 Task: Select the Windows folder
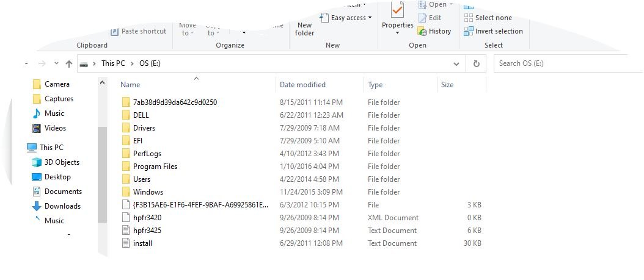pyautogui.click(x=142, y=192)
